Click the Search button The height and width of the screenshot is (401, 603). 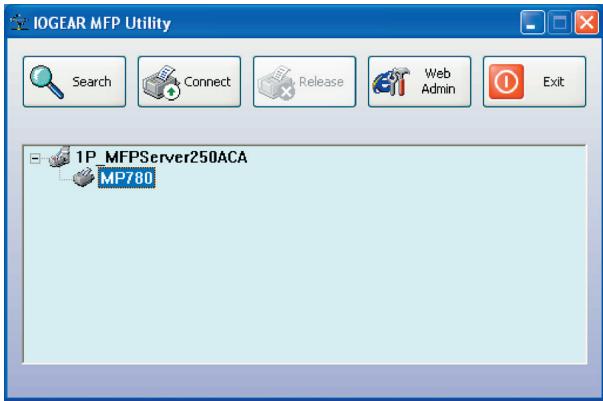point(74,82)
